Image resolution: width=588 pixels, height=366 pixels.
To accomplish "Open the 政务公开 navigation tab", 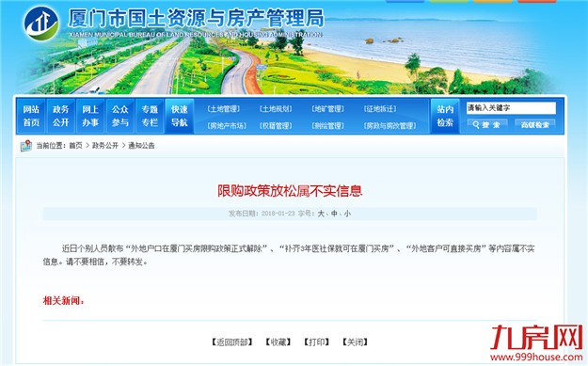I will click(x=60, y=116).
